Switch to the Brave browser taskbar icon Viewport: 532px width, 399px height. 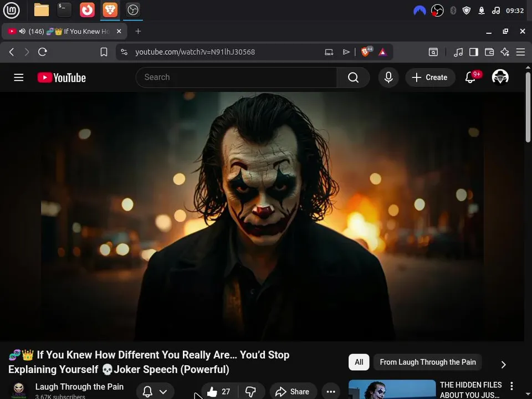110,10
